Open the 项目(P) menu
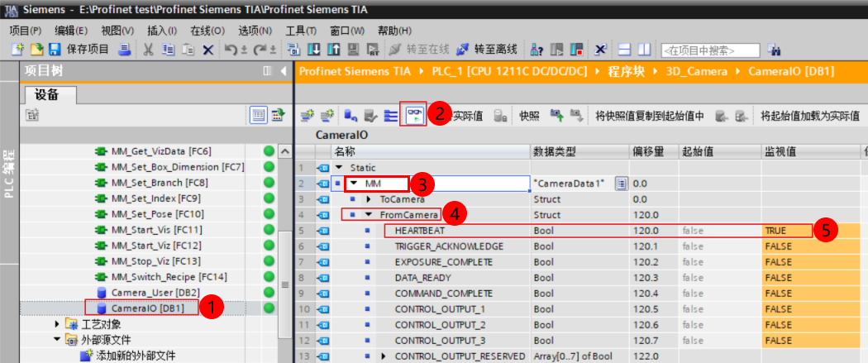This screenshot has width=868, height=363. click(26, 31)
